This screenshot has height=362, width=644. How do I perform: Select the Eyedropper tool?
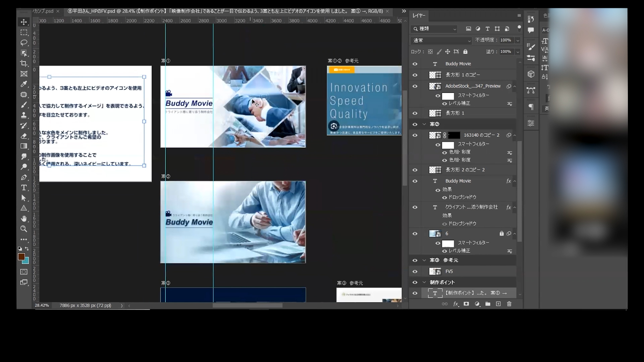pos(24,84)
